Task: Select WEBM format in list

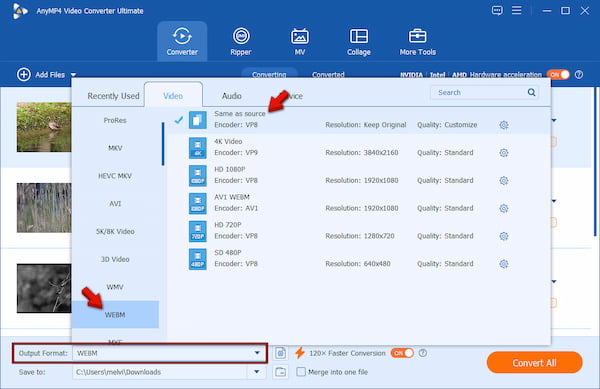Action: pyautogui.click(x=115, y=314)
